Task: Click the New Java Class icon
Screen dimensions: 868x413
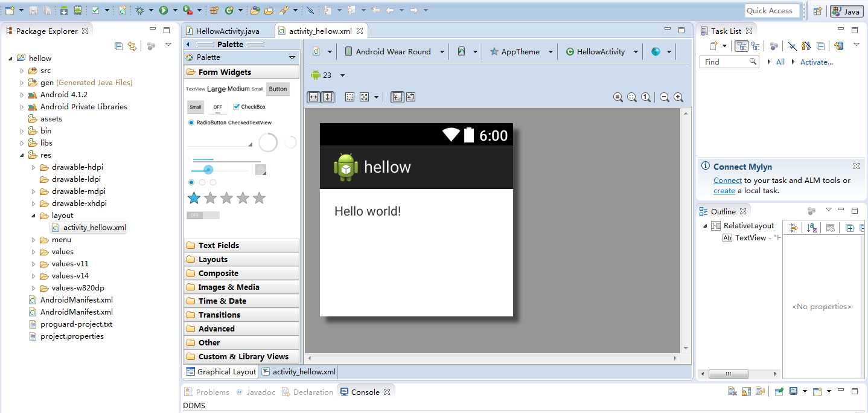Action: pos(229,10)
